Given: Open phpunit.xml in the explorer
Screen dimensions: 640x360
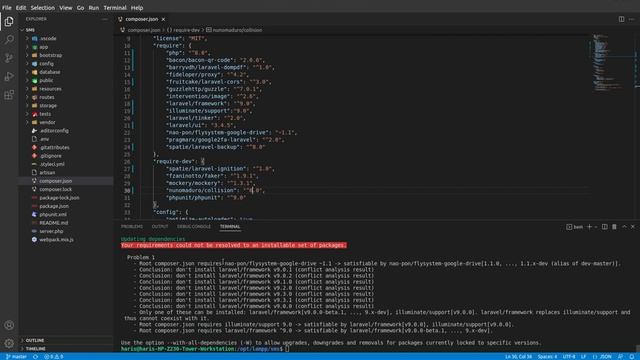Looking at the screenshot, I should pyautogui.click(x=53, y=214).
